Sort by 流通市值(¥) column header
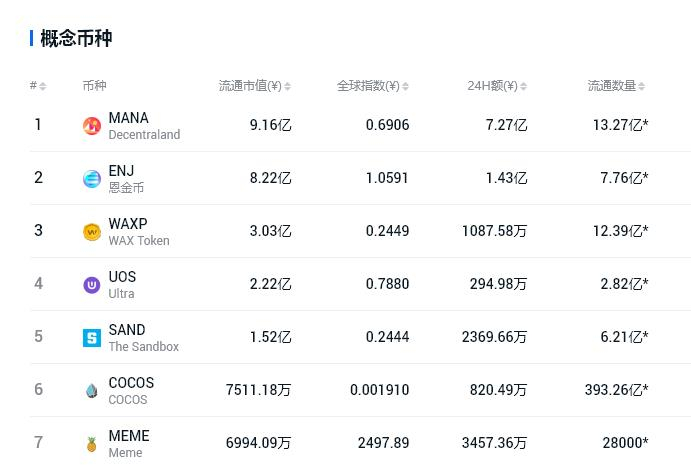Viewport: 691px width, 469px height. tap(254, 86)
